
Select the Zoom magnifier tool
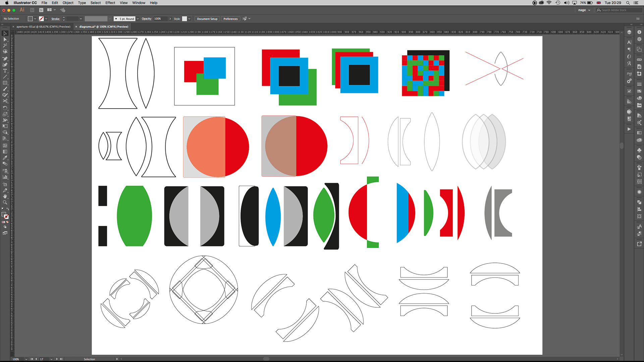point(5,202)
